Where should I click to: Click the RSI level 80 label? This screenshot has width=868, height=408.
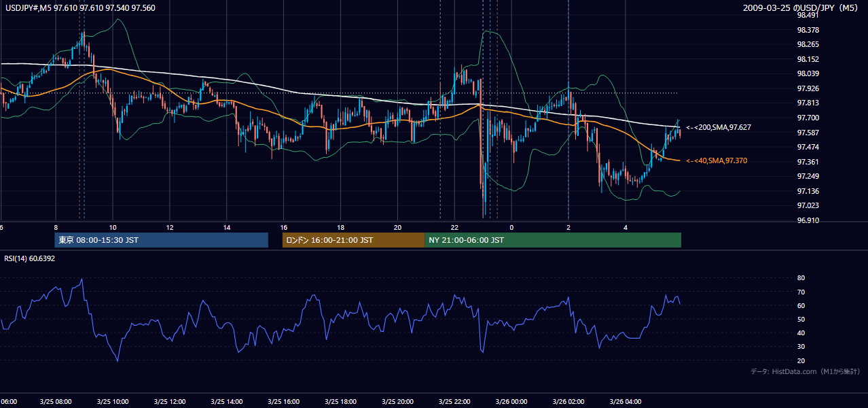click(x=801, y=278)
